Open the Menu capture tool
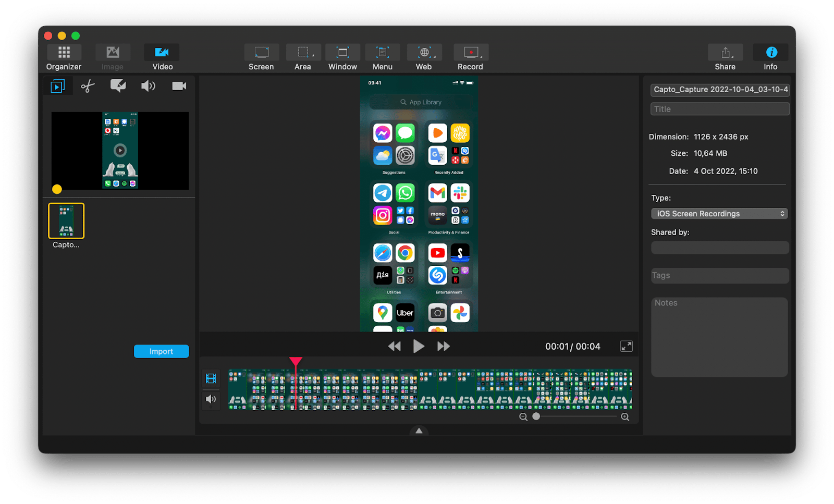 [x=383, y=57]
